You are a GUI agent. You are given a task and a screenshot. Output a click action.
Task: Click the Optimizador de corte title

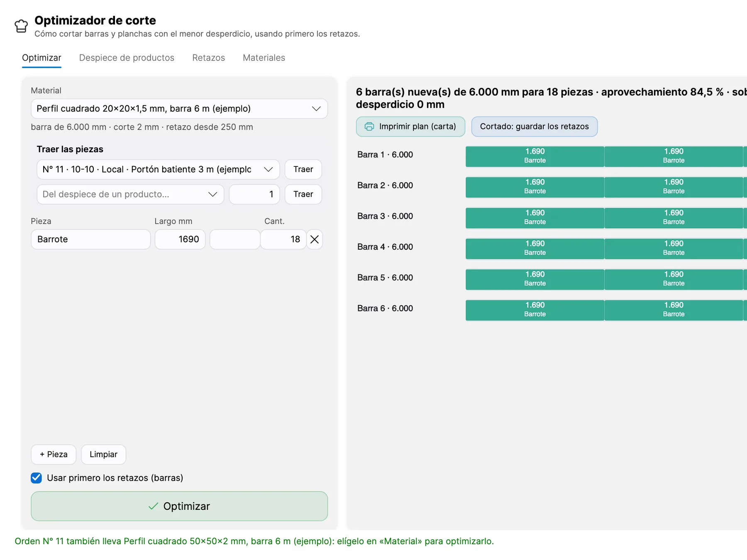[95, 20]
